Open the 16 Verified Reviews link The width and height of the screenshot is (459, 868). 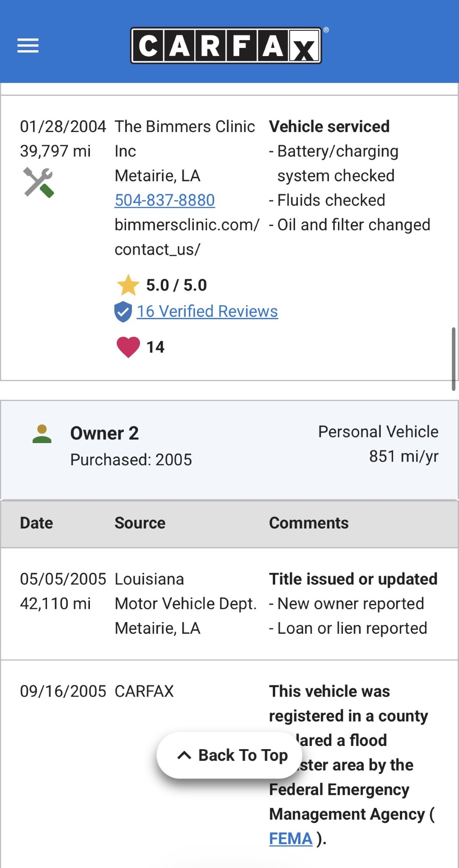[x=207, y=311]
